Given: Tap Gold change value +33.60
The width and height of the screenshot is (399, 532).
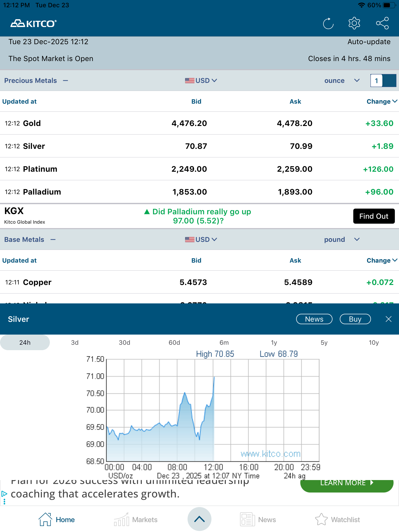Looking at the screenshot, I should (379, 123).
